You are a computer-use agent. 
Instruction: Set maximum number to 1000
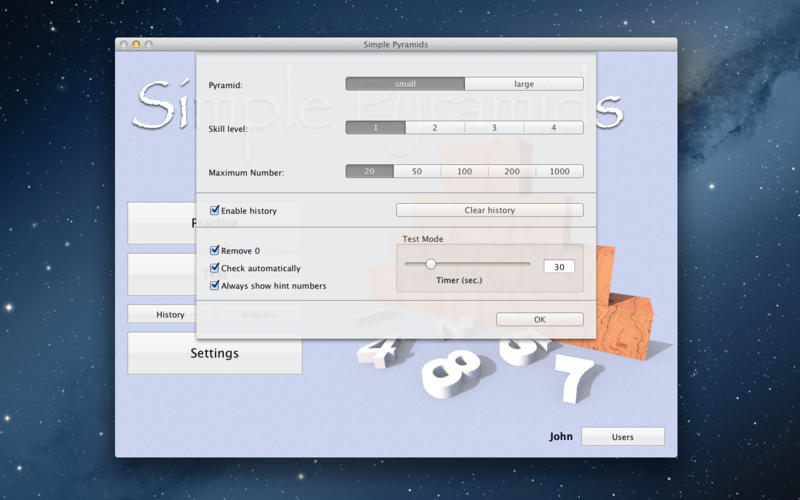(559, 172)
